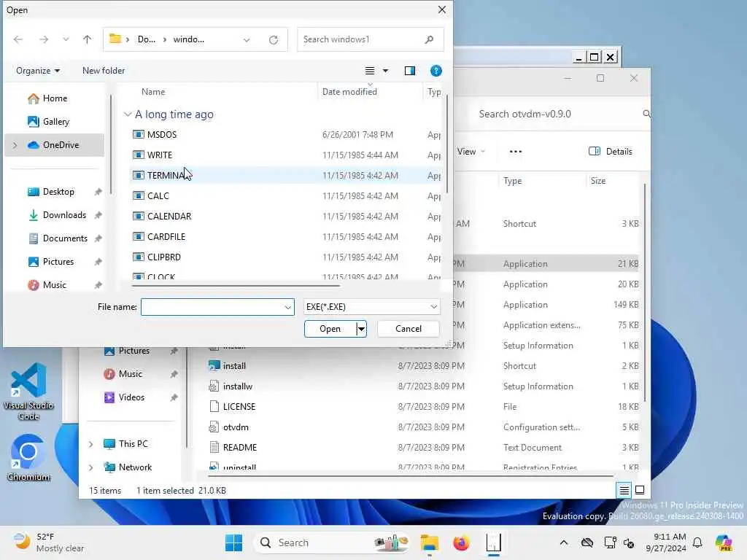
Task: Expand the File name combo box list
Action: 287,308
